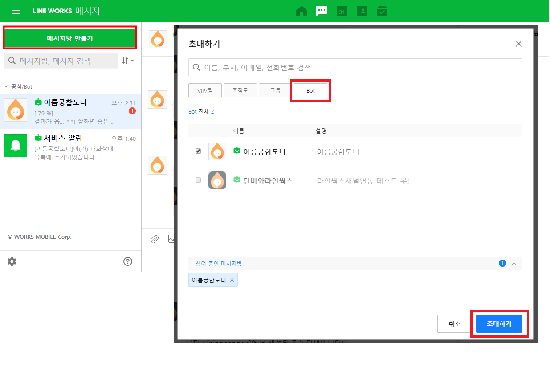Click the chat header avatar of 이름궁합도니
This screenshot has height=392, width=550.
pos(157,39)
